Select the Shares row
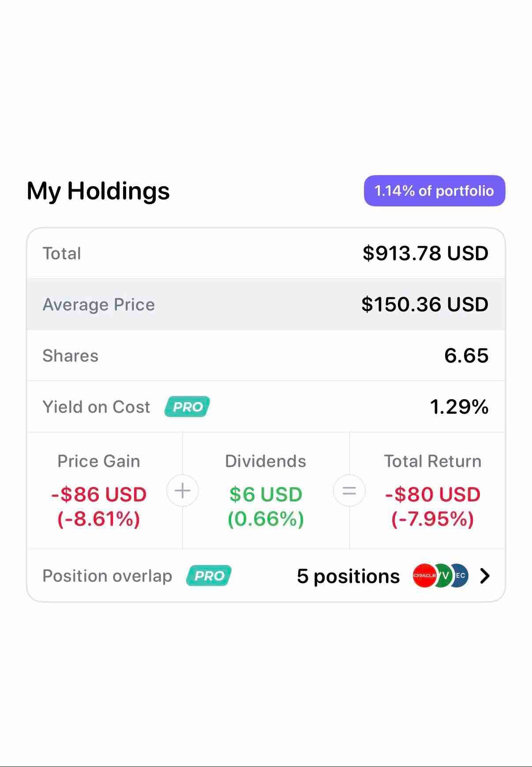Screen dimensions: 532x767 [266, 355]
